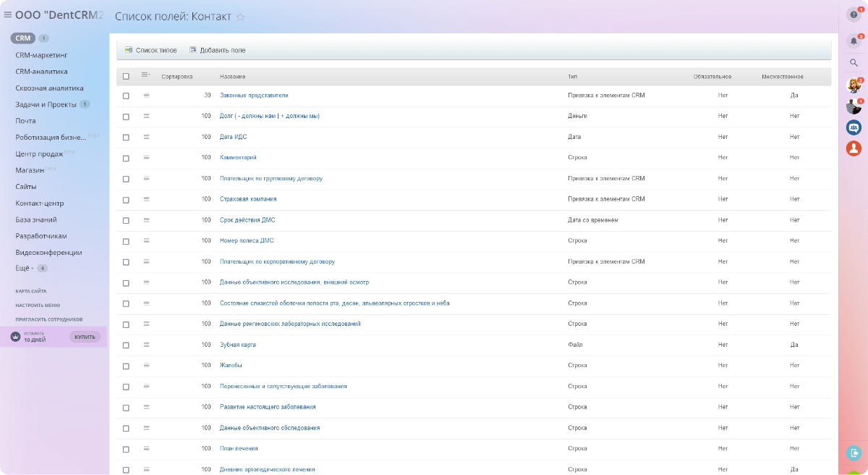Screen dimensions: 868x475
Task: Click 'Добавить поле' toolbar button
Action: pos(218,51)
